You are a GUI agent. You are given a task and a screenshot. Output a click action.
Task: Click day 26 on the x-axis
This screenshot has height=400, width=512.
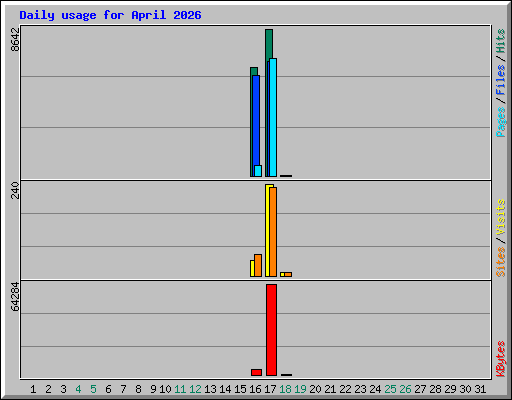tap(405, 389)
